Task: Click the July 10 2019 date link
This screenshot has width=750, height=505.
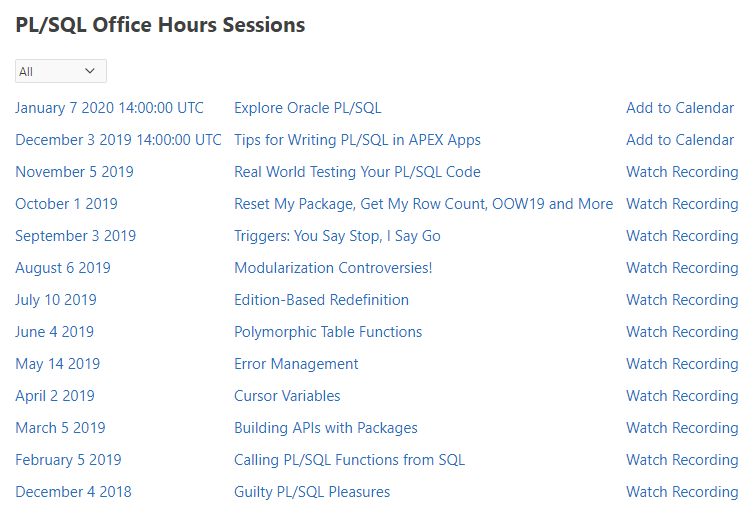Action: coord(56,300)
